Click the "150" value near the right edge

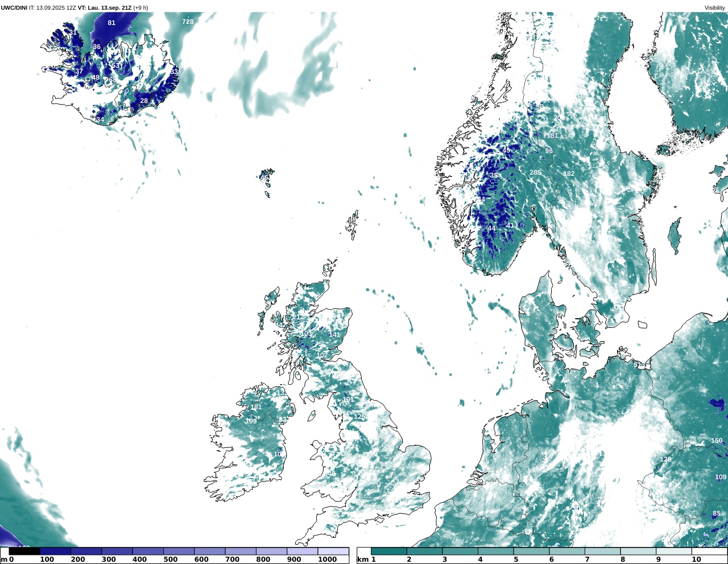pyautogui.click(x=717, y=441)
